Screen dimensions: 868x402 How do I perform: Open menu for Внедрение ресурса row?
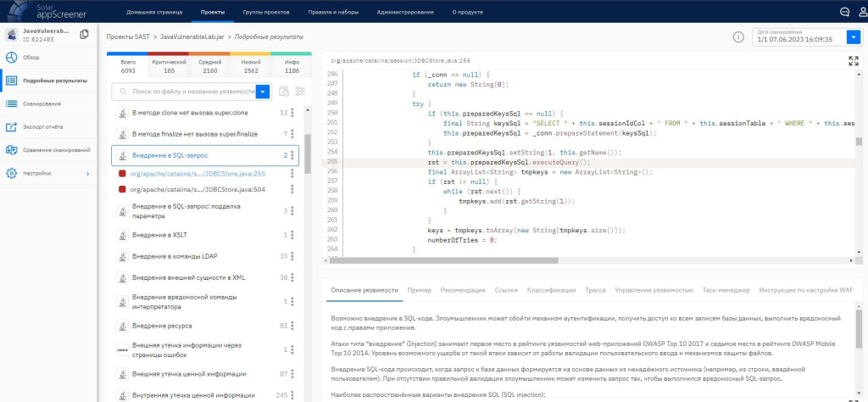tap(292, 326)
